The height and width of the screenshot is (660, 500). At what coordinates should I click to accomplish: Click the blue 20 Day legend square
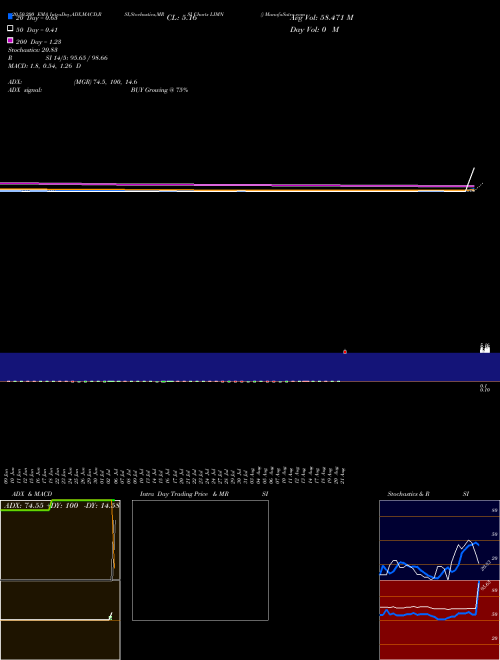coord(10,16)
